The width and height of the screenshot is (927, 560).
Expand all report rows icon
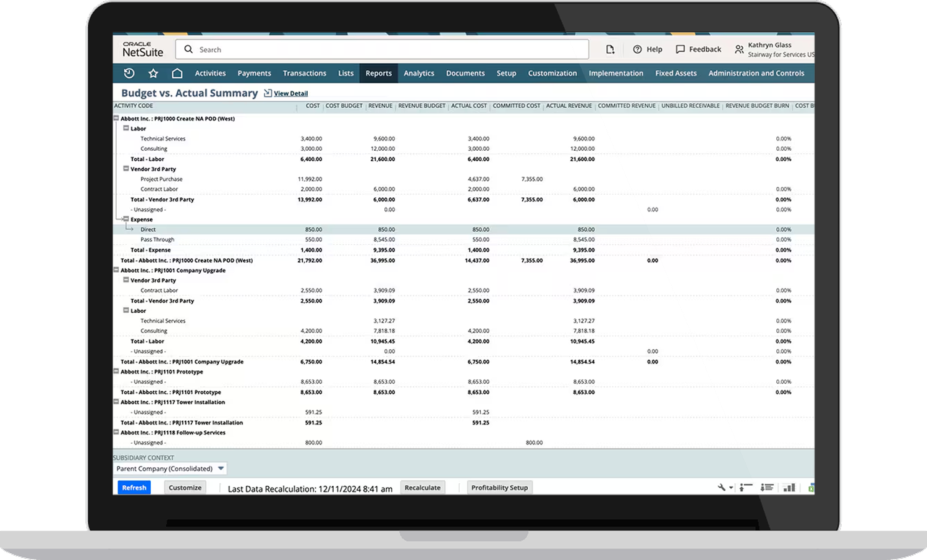766,487
